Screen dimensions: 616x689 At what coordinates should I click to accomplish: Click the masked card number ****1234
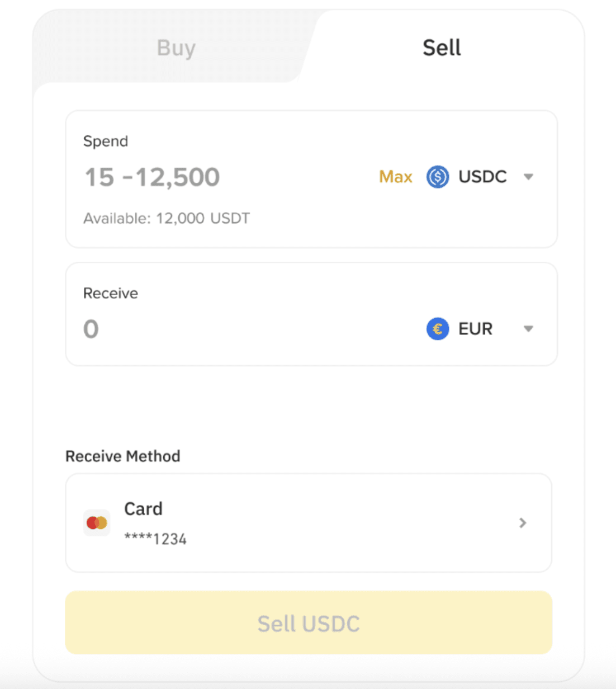pos(155,539)
